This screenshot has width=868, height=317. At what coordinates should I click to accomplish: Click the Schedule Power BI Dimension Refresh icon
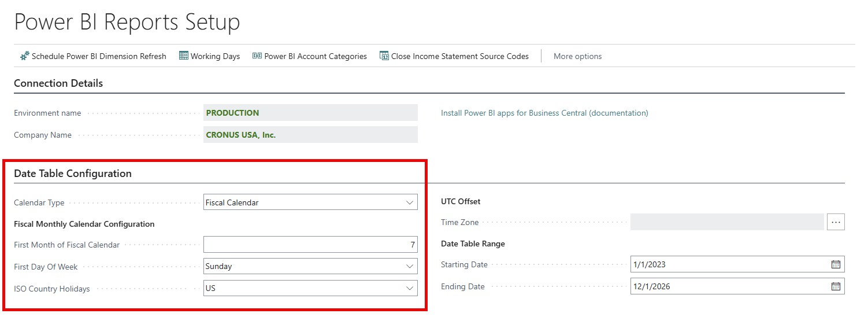tap(24, 56)
